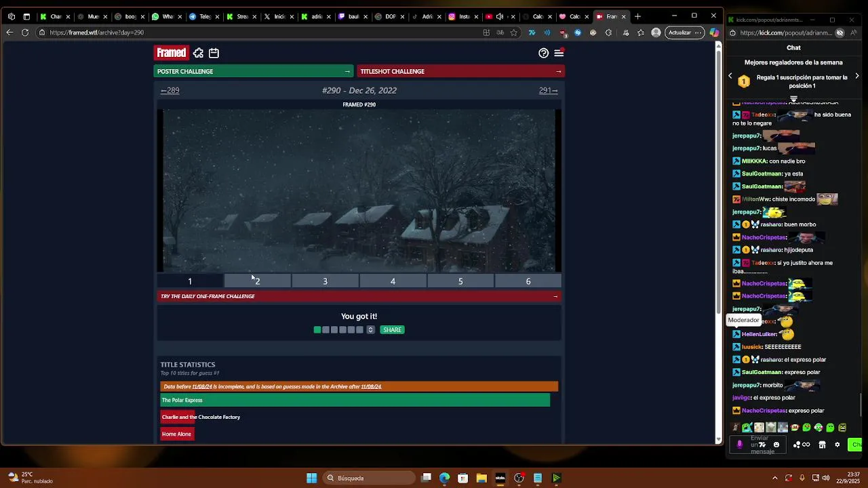Open the Titleshot Challenge banner
This screenshot has height=488, width=868.
pyautogui.click(x=461, y=71)
